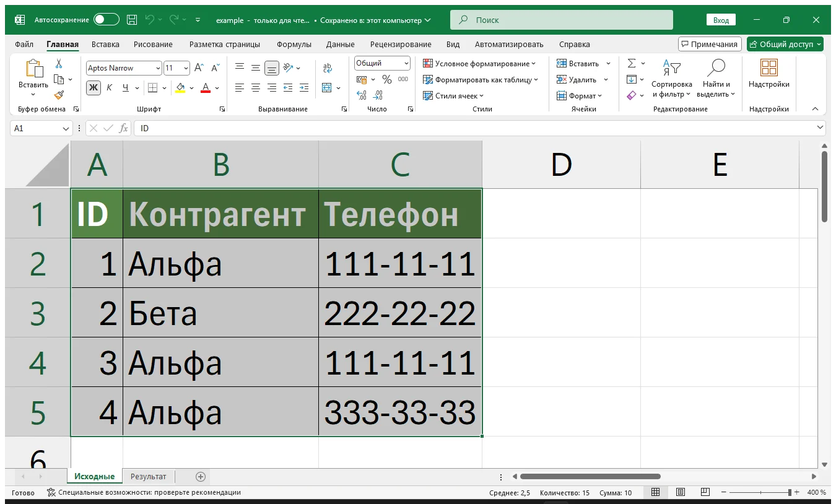Screen dimensions: 836x504
Task: Open Сортировка и фильтр button
Action: coord(671,79)
